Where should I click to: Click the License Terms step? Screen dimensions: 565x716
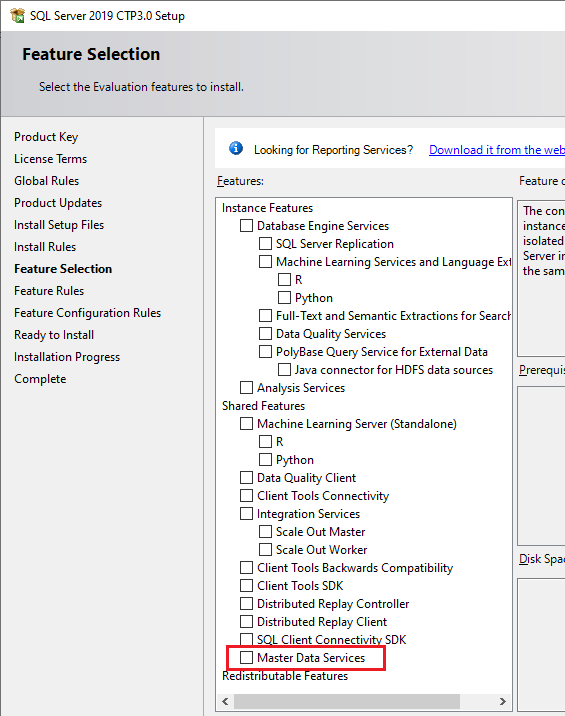point(50,159)
